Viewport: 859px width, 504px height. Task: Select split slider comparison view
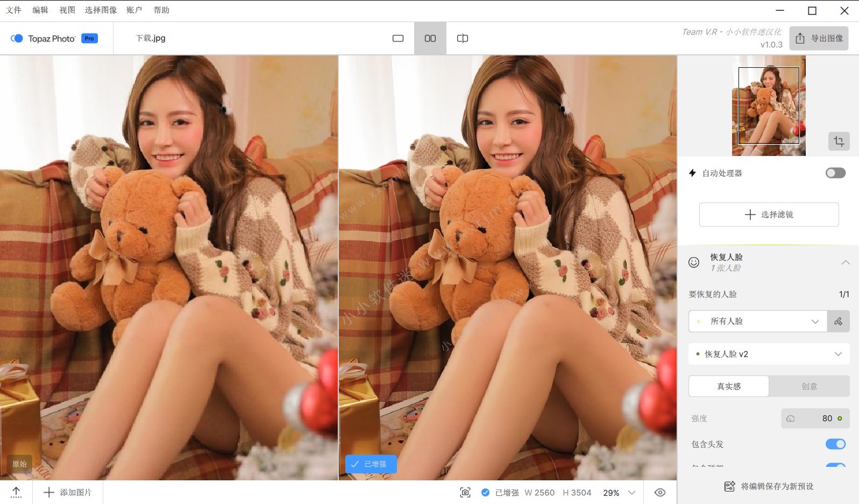point(463,38)
